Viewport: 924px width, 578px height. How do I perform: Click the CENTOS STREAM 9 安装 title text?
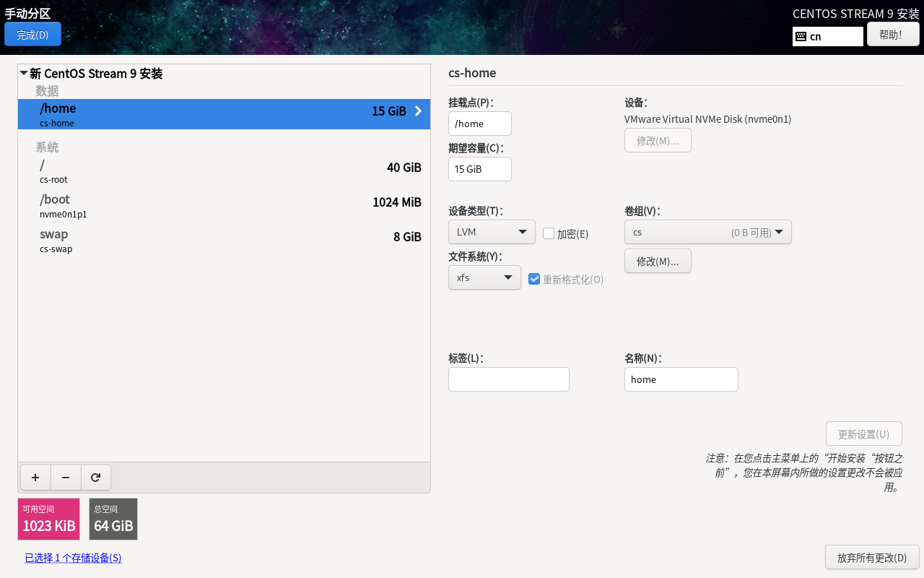click(x=856, y=14)
